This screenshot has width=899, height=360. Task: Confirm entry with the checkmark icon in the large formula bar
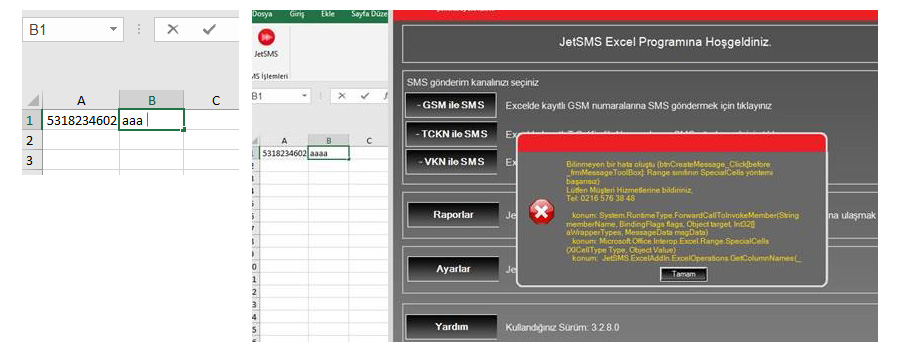(209, 29)
